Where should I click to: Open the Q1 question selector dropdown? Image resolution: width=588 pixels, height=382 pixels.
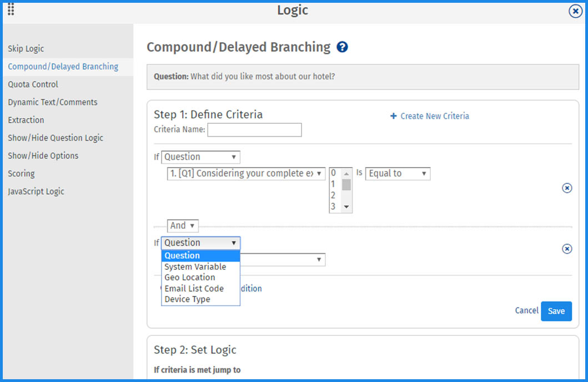tap(245, 173)
